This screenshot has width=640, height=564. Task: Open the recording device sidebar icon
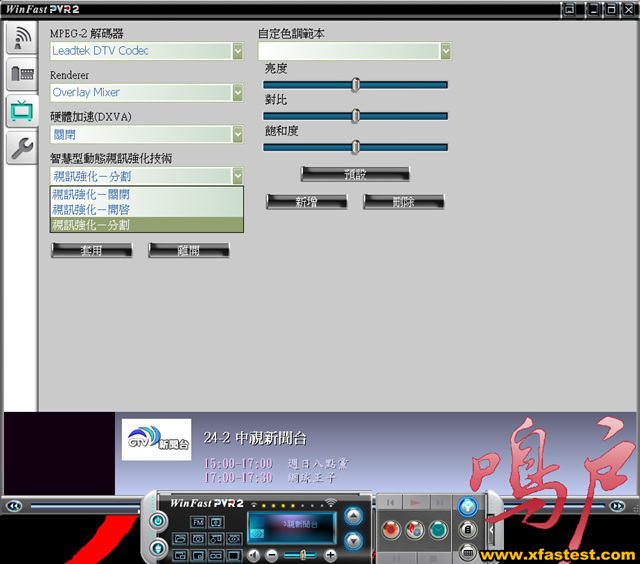coord(20,74)
